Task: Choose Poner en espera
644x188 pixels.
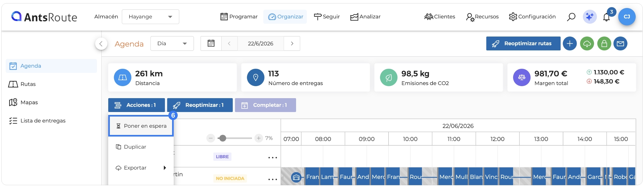Action: [x=141, y=126]
